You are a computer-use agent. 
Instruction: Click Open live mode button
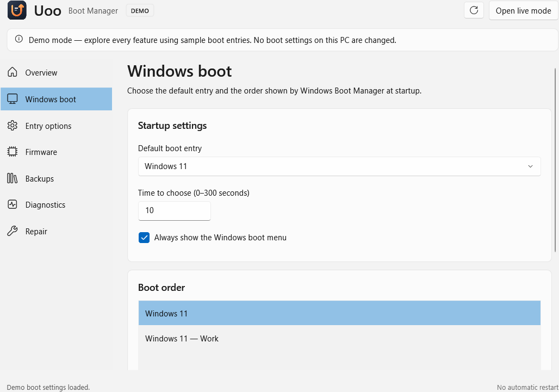click(523, 11)
